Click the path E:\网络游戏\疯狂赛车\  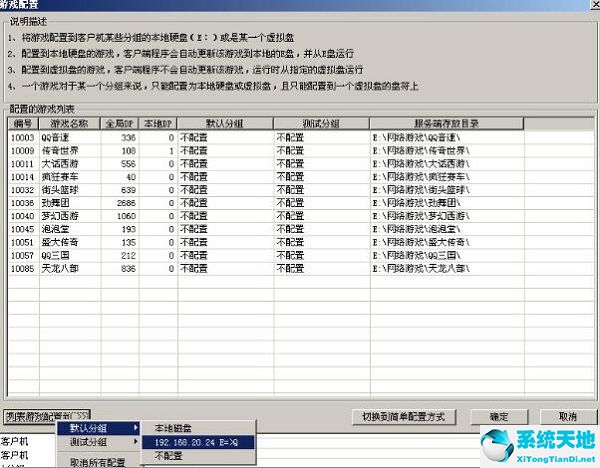click(421, 177)
